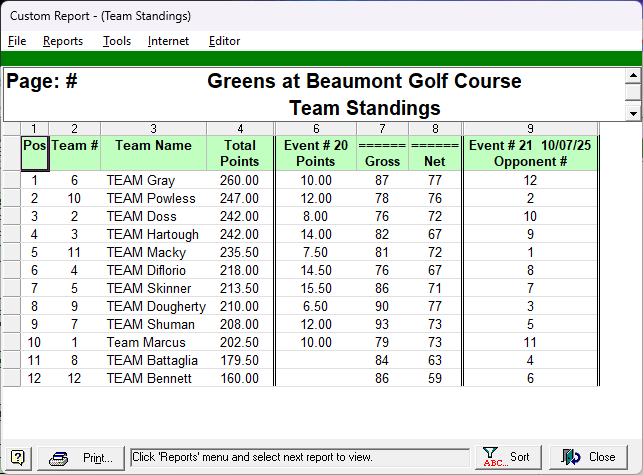
Task: Open the Reports menu
Action: click(63, 41)
